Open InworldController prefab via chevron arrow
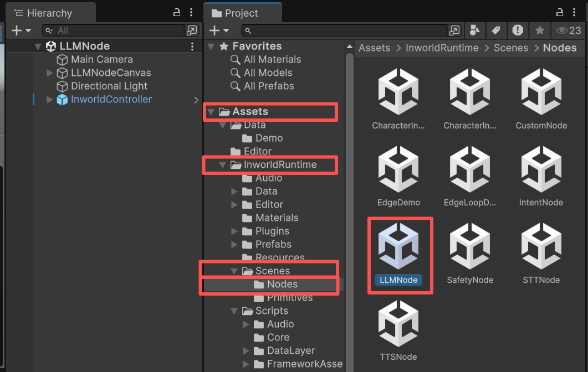 [x=196, y=100]
